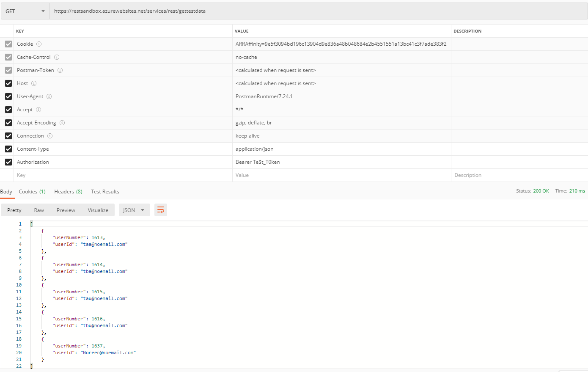The width and height of the screenshot is (588, 372).
Task: Click the info icon next to Postman-Token
Action: (60, 70)
